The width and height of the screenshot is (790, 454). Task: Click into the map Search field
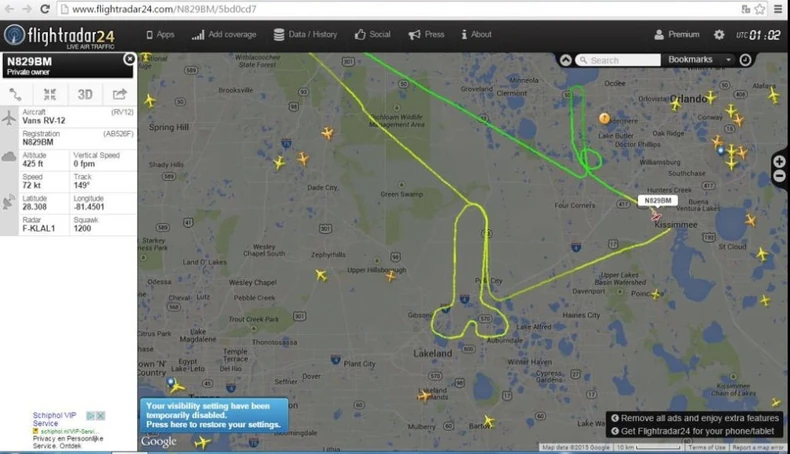tap(618, 60)
